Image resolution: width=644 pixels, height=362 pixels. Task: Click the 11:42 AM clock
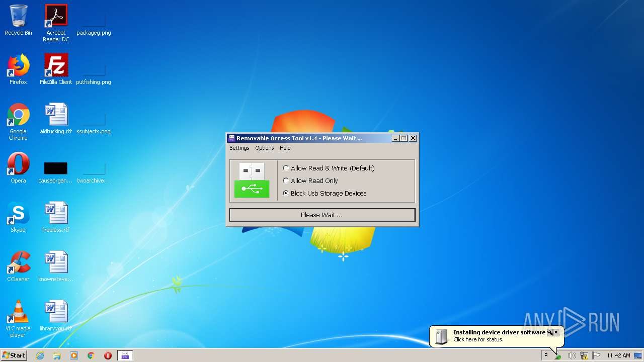click(618, 355)
